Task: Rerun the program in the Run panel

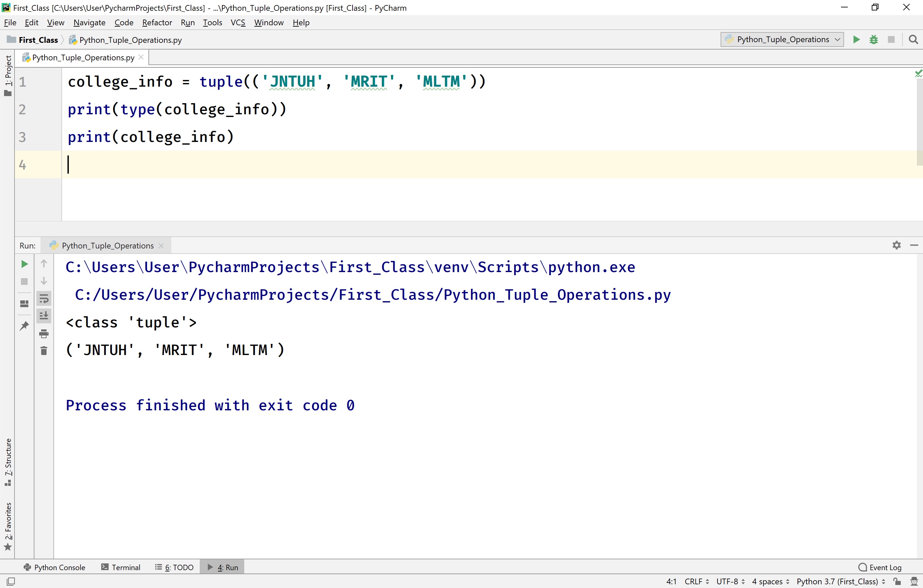Action: pos(24,264)
